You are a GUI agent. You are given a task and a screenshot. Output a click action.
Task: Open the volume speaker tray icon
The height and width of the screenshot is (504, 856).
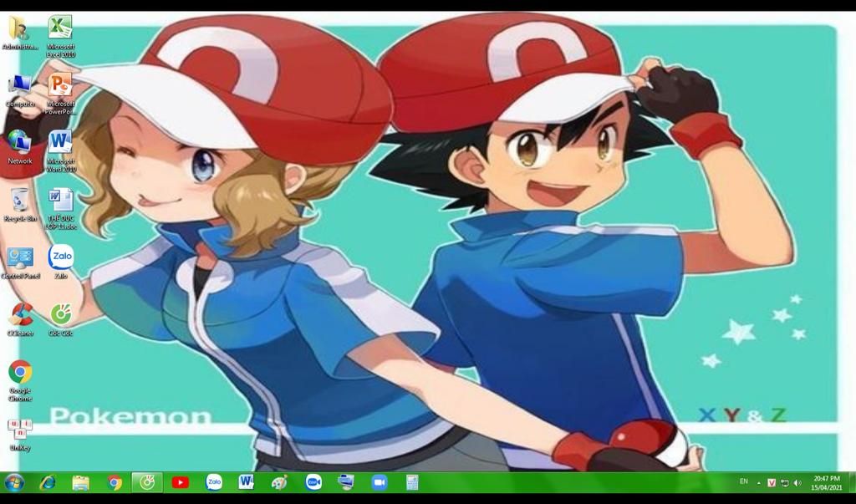tap(797, 483)
